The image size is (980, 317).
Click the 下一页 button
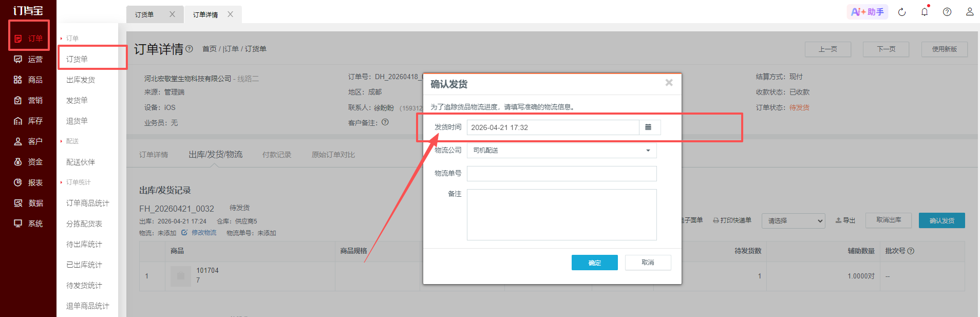tap(887, 49)
